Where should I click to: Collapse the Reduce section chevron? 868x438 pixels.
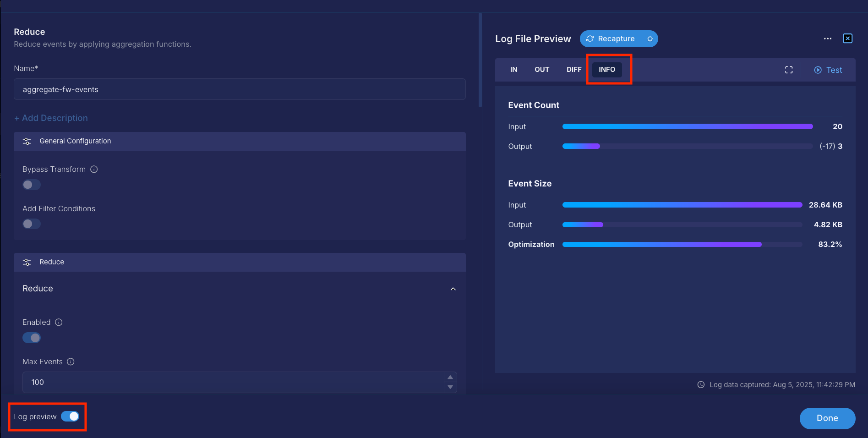[x=453, y=289]
